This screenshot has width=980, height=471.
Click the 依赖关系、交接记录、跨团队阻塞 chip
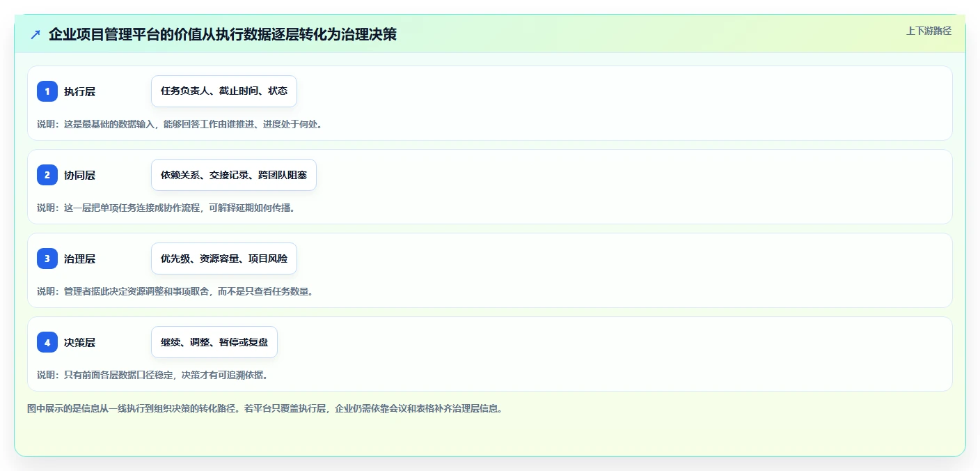pos(234,175)
